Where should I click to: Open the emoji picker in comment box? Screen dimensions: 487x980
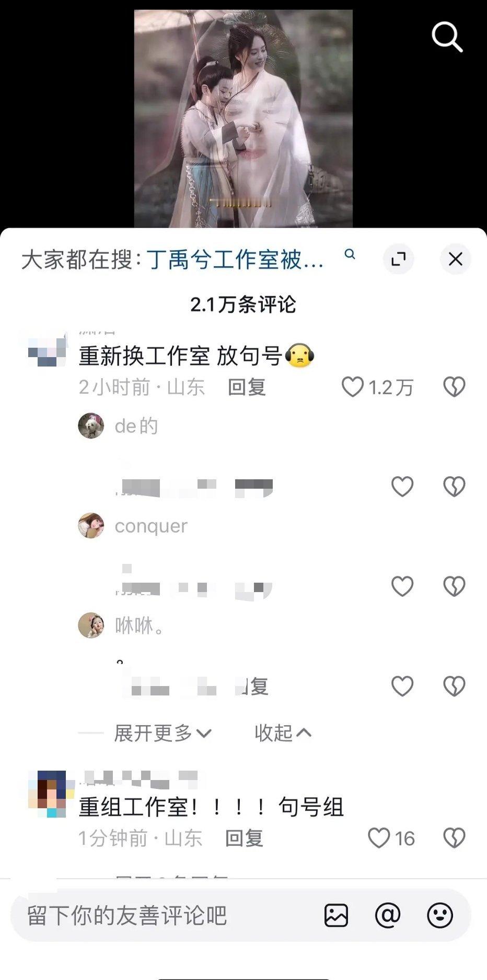pyautogui.click(x=440, y=915)
